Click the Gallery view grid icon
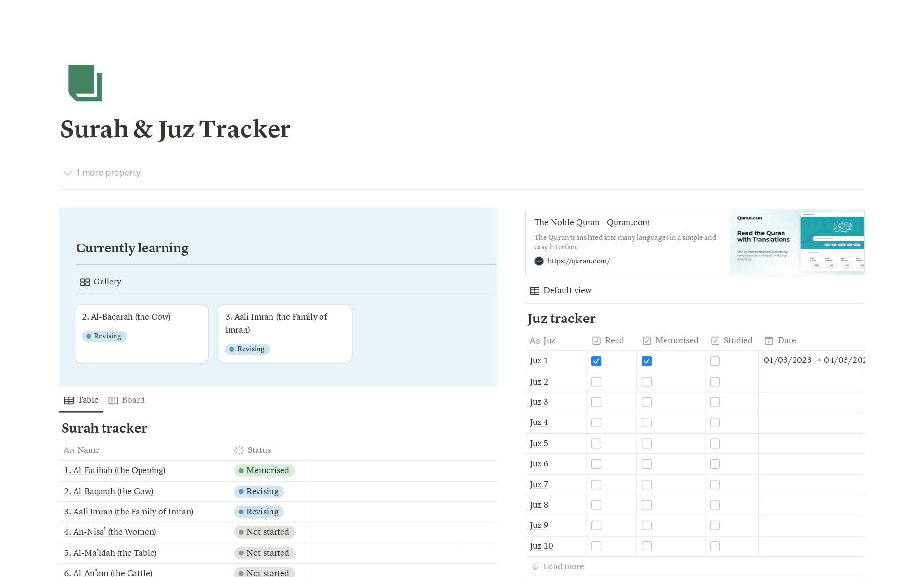The height and width of the screenshot is (577, 924). click(85, 282)
